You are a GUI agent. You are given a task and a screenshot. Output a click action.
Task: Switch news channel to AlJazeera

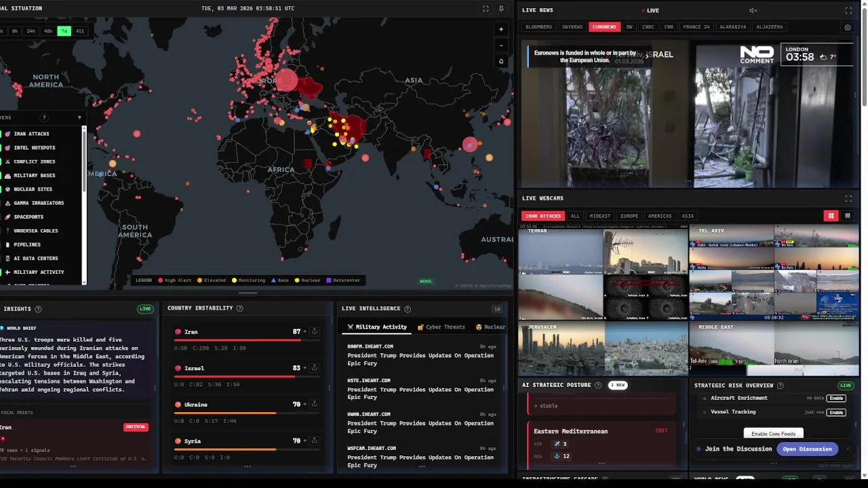click(770, 27)
